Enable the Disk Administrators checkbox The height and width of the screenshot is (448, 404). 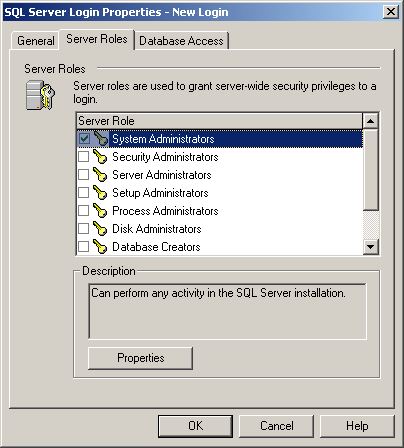coord(83,229)
